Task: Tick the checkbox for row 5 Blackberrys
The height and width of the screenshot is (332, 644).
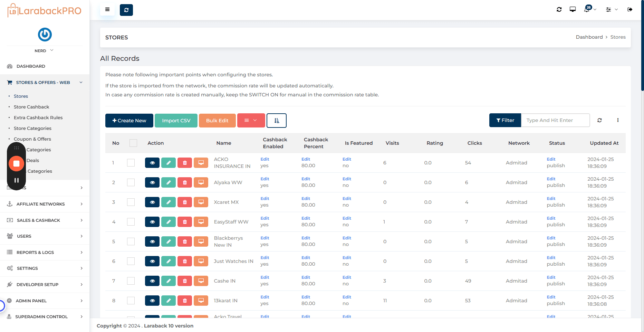Action: (x=131, y=241)
